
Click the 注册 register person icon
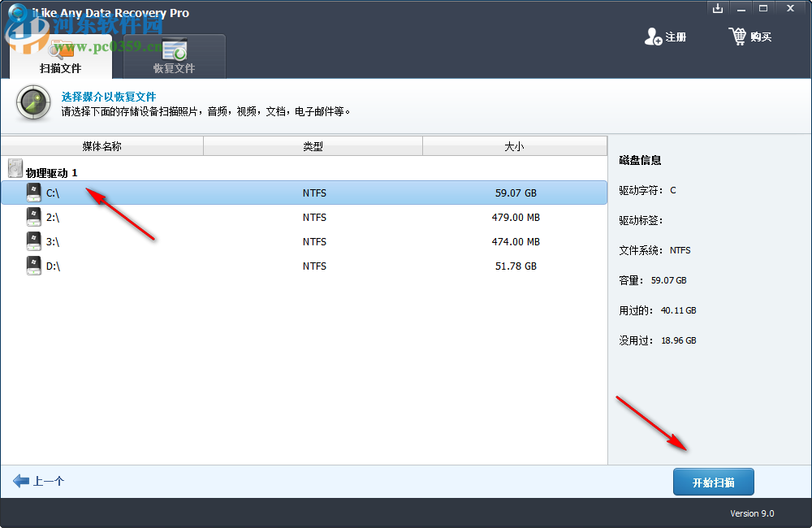coord(654,36)
